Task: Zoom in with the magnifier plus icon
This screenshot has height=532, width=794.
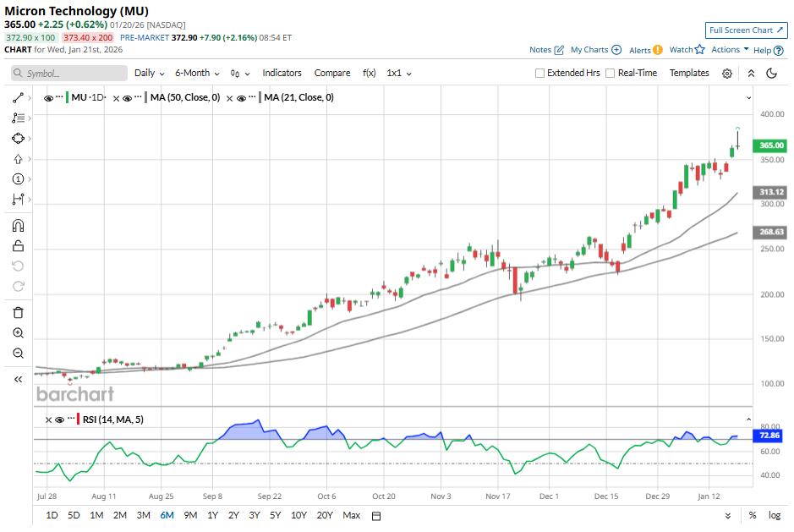Action: (18, 333)
